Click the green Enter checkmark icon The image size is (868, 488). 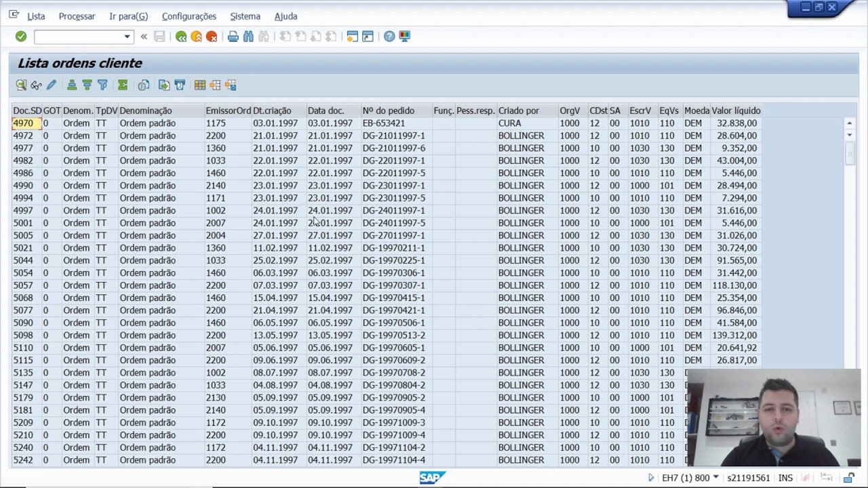coord(21,37)
